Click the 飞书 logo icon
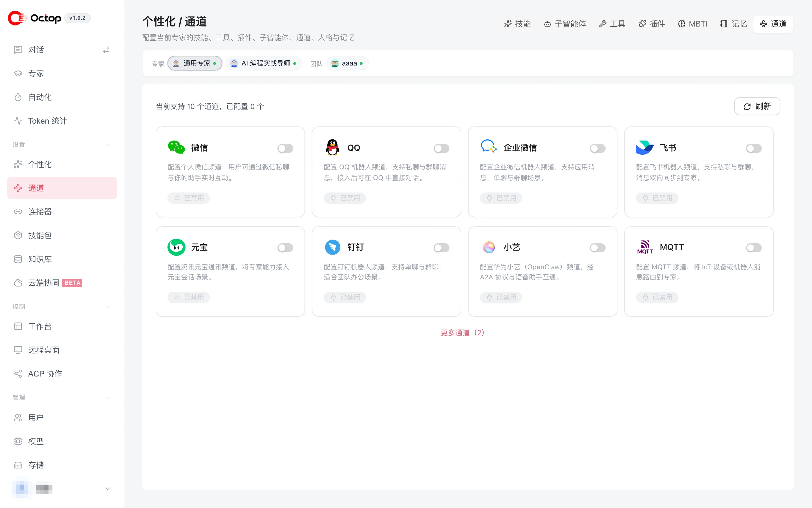812x508 pixels. (645, 148)
